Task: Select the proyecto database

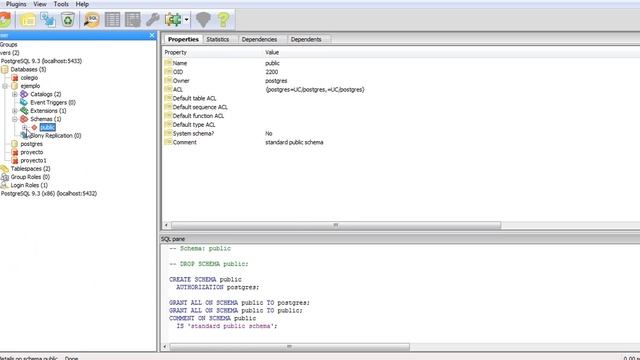Action: [32, 152]
